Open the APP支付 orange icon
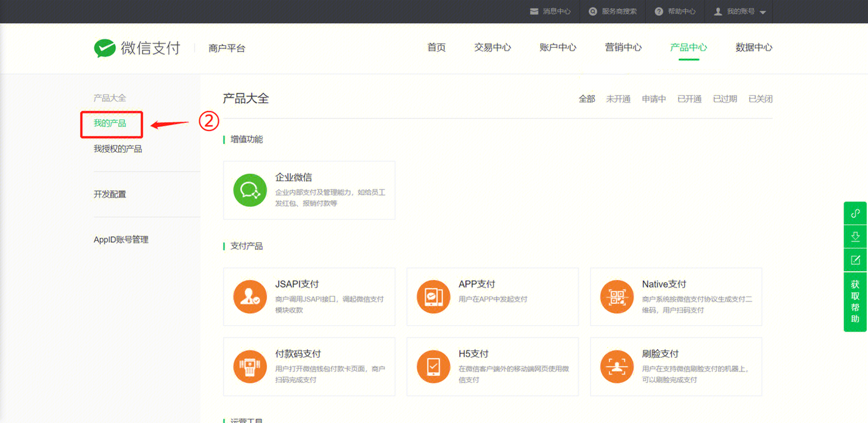The width and height of the screenshot is (868, 423). (x=433, y=297)
